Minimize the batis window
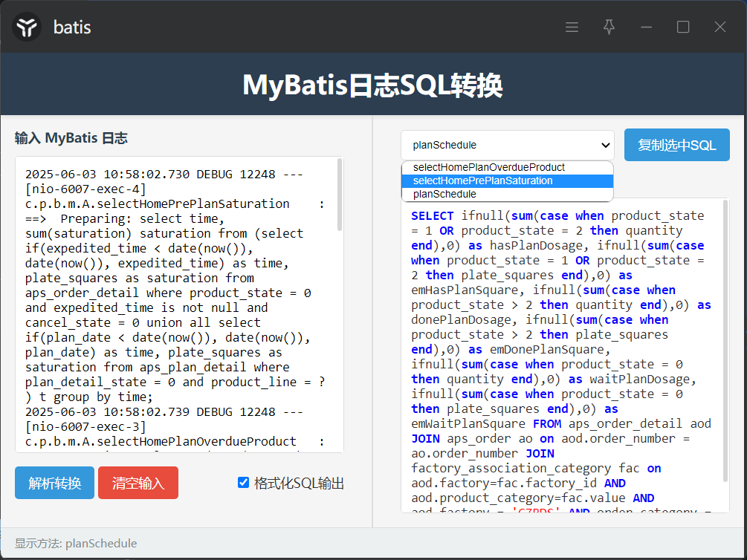Screen dimensions: 747x560 [x=646, y=27]
